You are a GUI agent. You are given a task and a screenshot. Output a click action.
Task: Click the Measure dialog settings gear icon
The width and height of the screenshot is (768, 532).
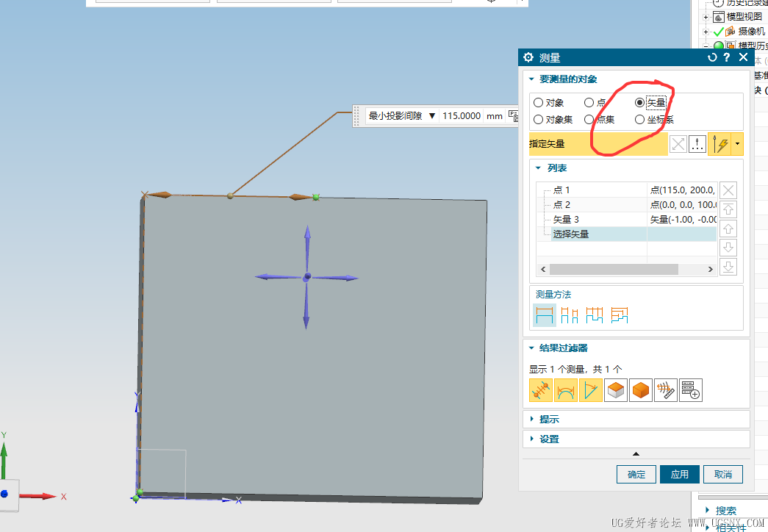528,57
